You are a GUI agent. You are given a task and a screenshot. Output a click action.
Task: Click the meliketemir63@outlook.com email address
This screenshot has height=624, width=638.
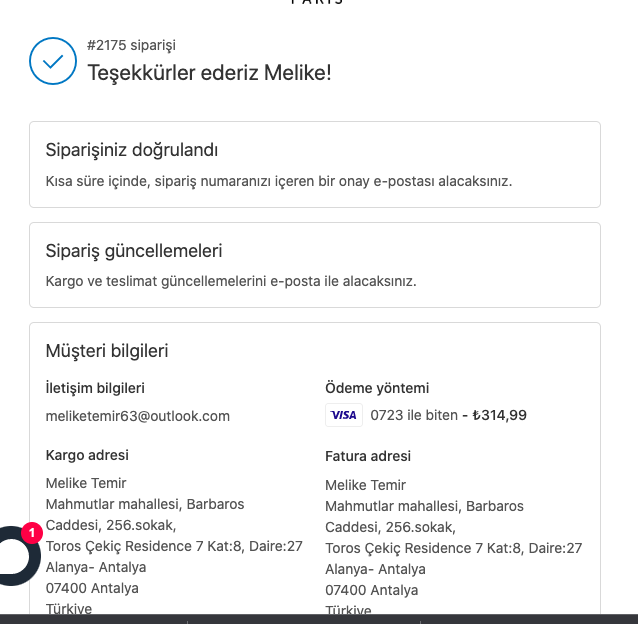click(138, 416)
